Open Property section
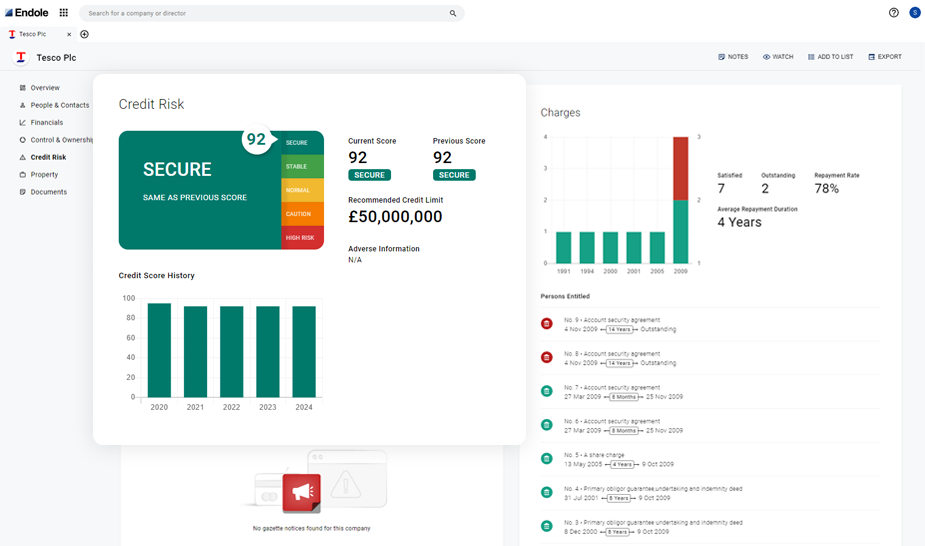This screenshot has height=546, width=925. pyautogui.click(x=44, y=175)
